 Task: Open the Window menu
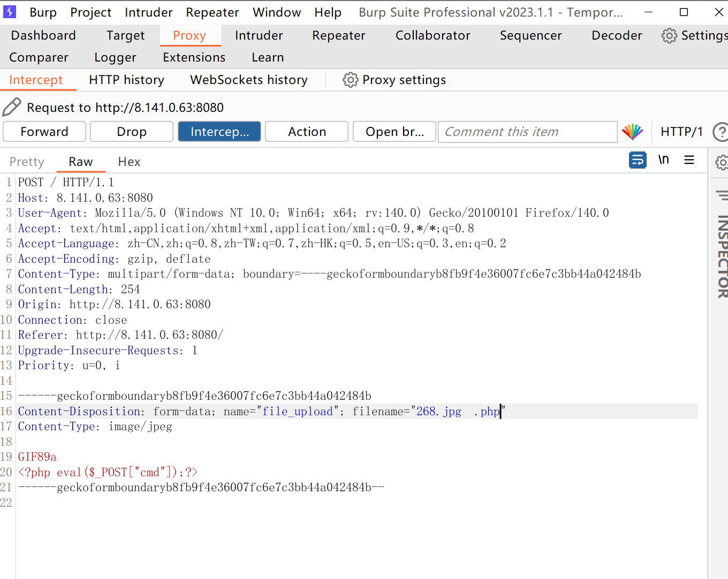point(277,12)
